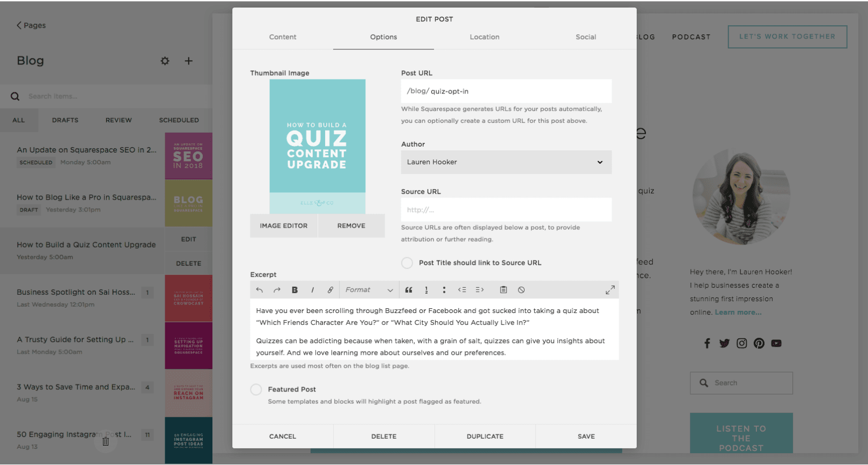
Task: Toggle Post Title should link to Source URL
Action: [407, 263]
